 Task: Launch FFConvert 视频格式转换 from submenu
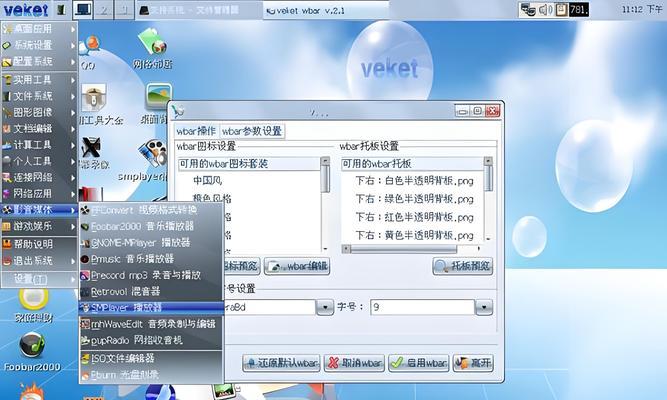[x=151, y=210]
